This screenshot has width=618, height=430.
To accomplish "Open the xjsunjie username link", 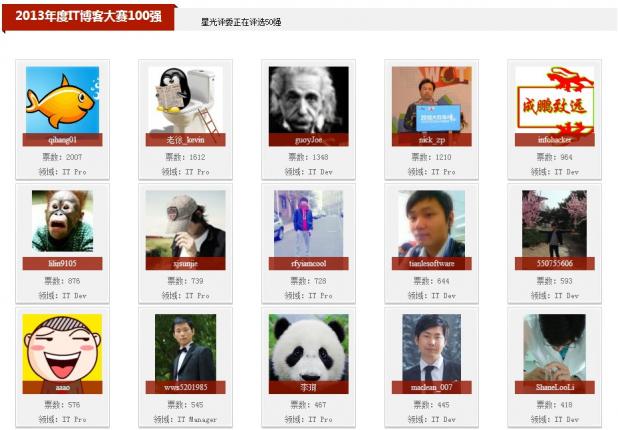I will pyautogui.click(x=186, y=263).
